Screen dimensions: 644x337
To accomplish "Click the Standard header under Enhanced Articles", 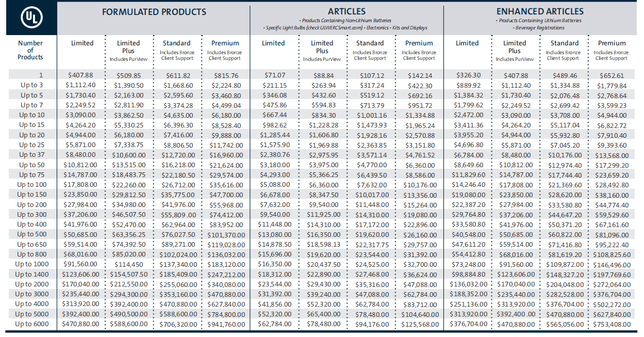I will coord(564,43).
